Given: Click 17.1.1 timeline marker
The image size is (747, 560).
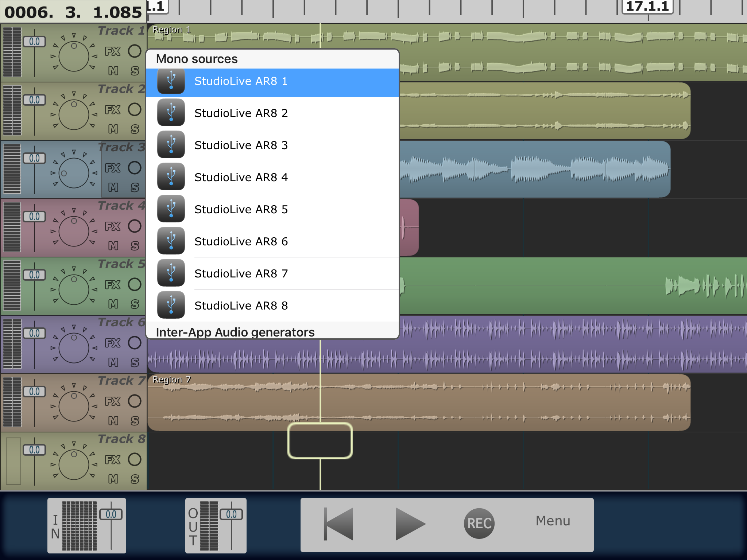Looking at the screenshot, I should (x=647, y=7).
